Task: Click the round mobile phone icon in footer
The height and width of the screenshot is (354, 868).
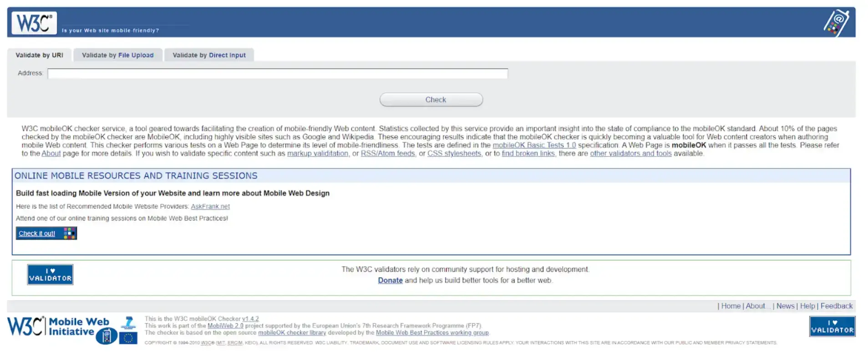Action: click(107, 337)
